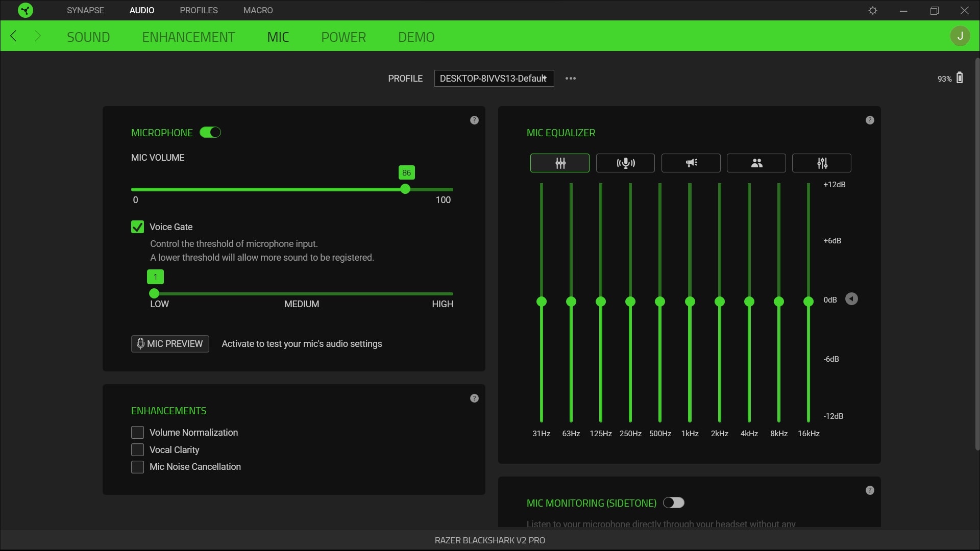
Task: Select the mic boost equalizer preset
Action: click(625, 163)
